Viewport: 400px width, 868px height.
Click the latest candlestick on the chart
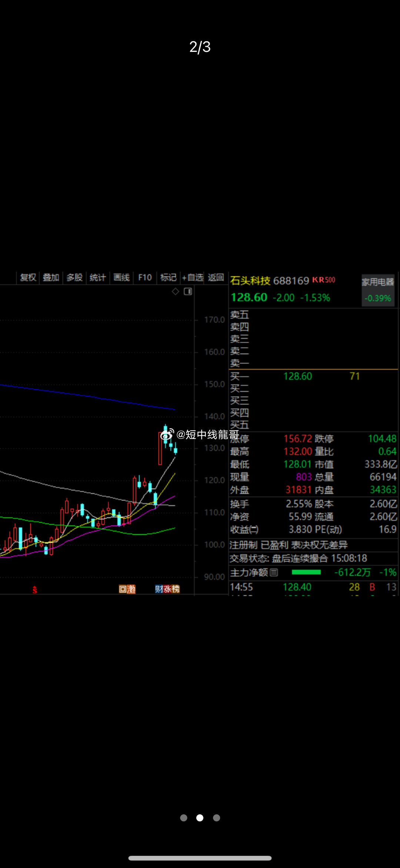176,449
